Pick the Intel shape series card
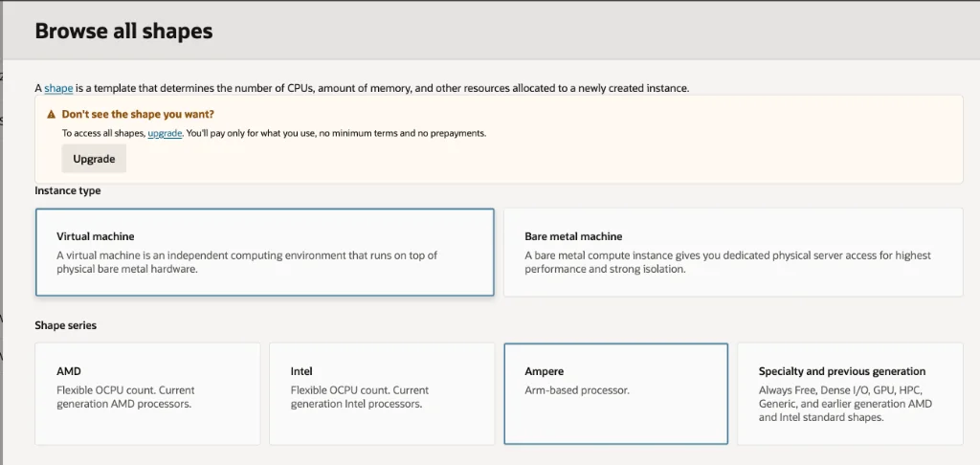 (x=381, y=393)
